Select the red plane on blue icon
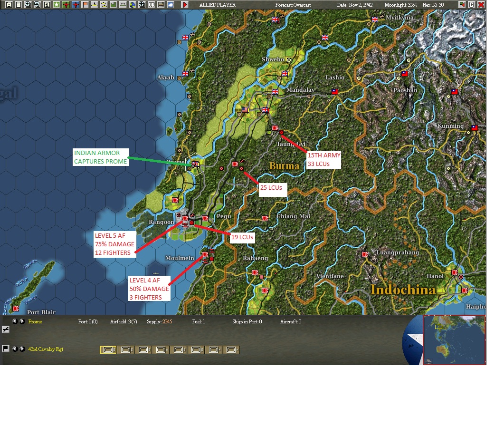The width and height of the screenshot is (504, 427). [76, 4]
